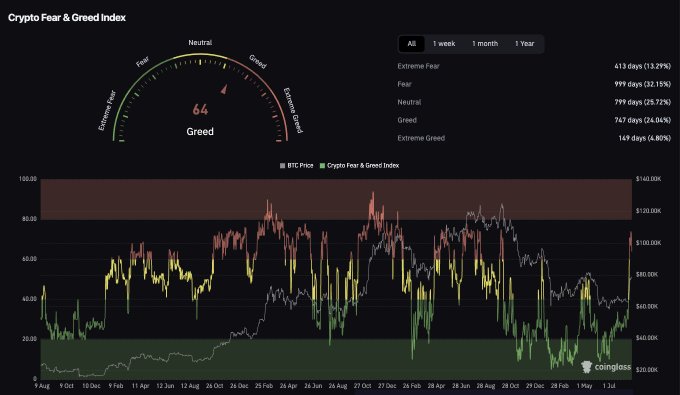
Task: Click the value 799 days (25.72%)
Action: pyautogui.click(x=642, y=102)
